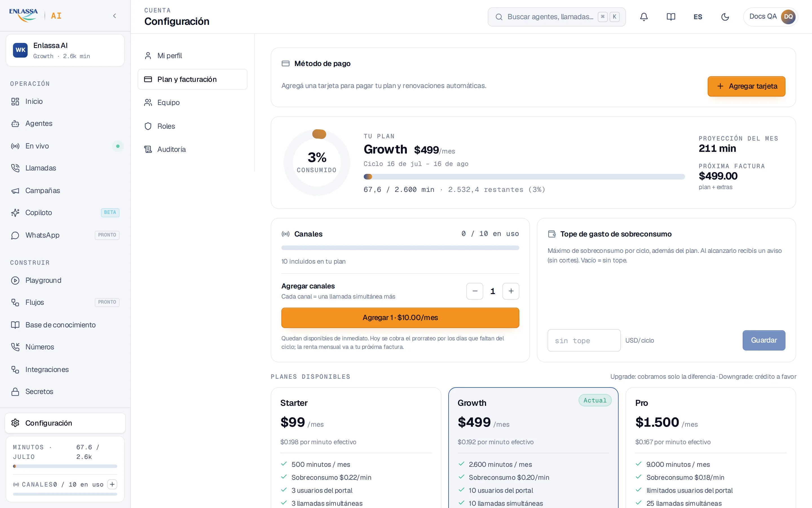Open Roles settings tab
This screenshot has height=508, width=812.
coord(193,126)
